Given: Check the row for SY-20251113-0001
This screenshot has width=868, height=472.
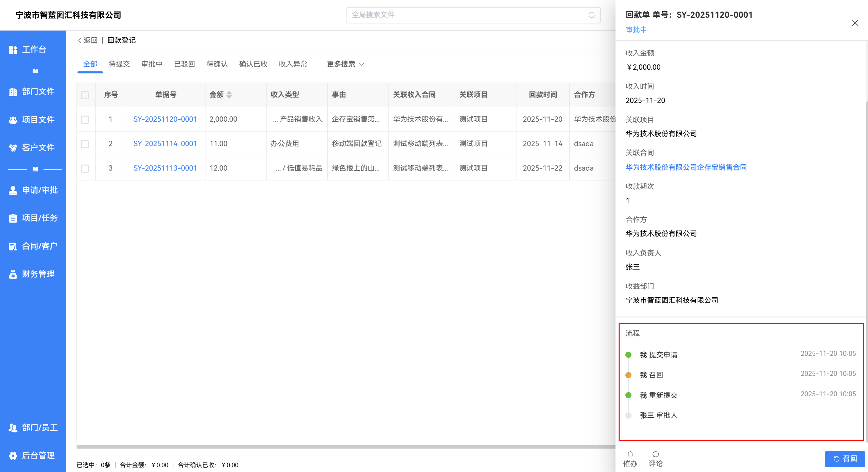Looking at the screenshot, I should pos(85,169).
